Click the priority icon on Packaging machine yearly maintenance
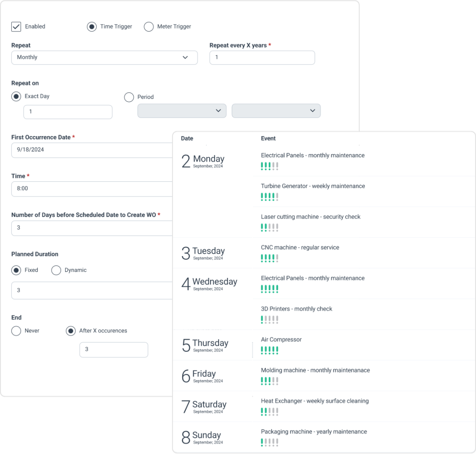476x454 pixels. pyautogui.click(x=270, y=442)
